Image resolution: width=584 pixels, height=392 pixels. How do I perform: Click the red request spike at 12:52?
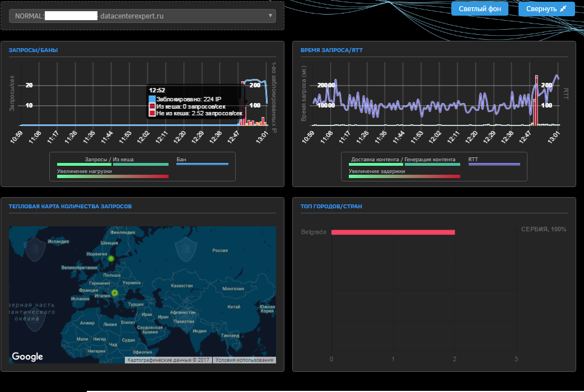pos(243,103)
